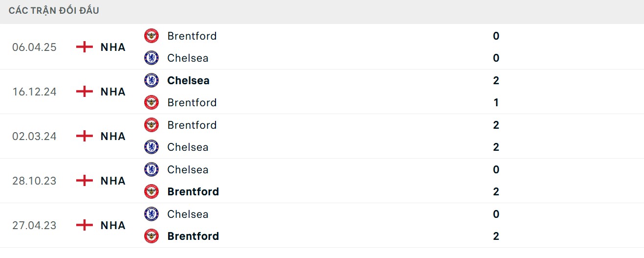Click Brentford crest in 06.04.25 match
644x258 pixels.
151,36
